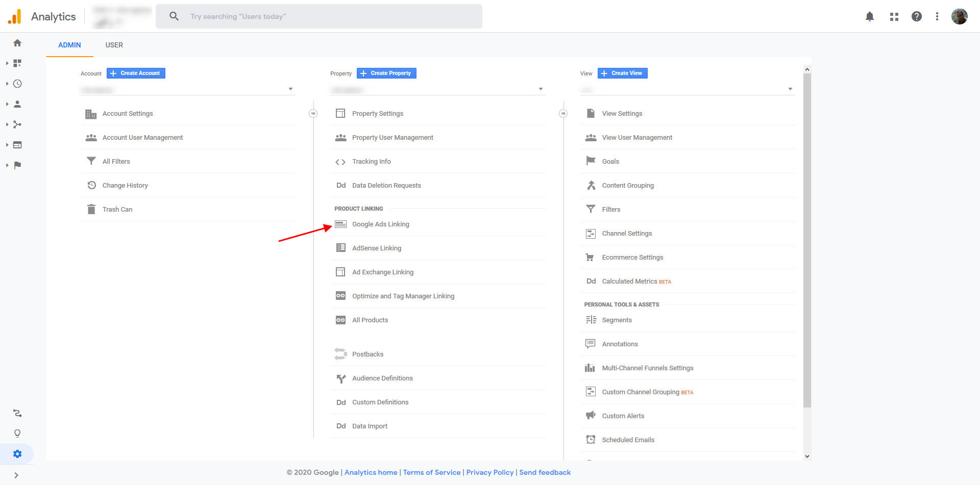Click the search magnifier icon
Viewport: 980px width, 485px height.
point(174,16)
